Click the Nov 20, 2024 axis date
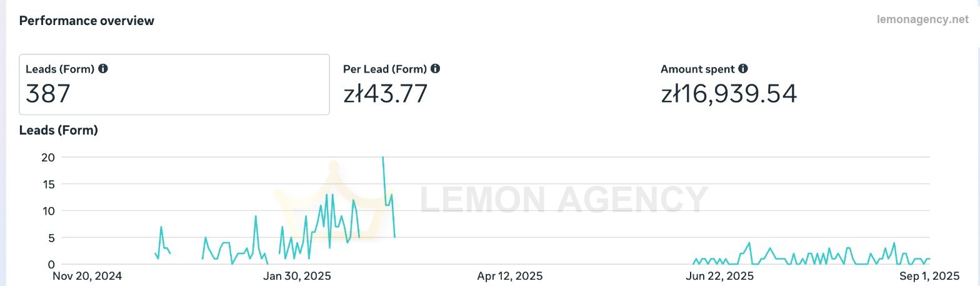980x286 pixels. 87,276
